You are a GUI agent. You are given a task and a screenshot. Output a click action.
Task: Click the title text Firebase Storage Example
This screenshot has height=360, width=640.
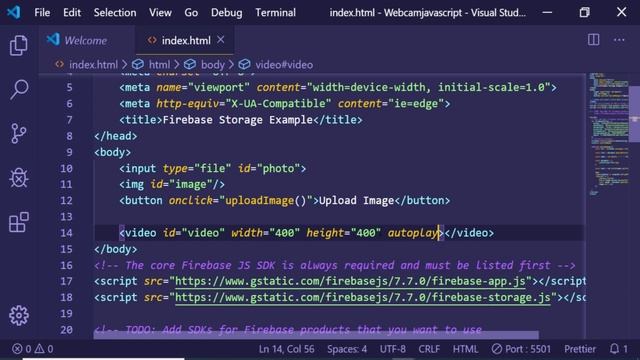(238, 120)
